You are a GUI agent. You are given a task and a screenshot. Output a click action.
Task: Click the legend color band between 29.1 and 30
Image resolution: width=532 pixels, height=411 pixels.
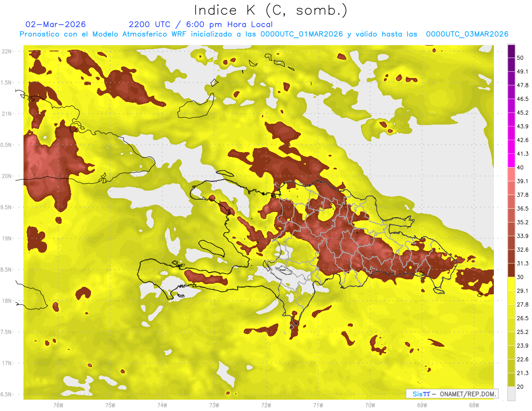(x=511, y=284)
